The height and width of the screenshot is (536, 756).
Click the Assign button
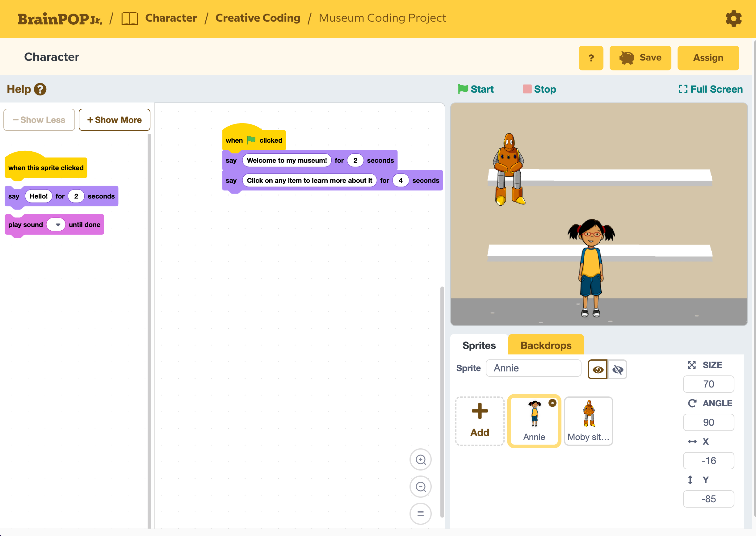(708, 58)
